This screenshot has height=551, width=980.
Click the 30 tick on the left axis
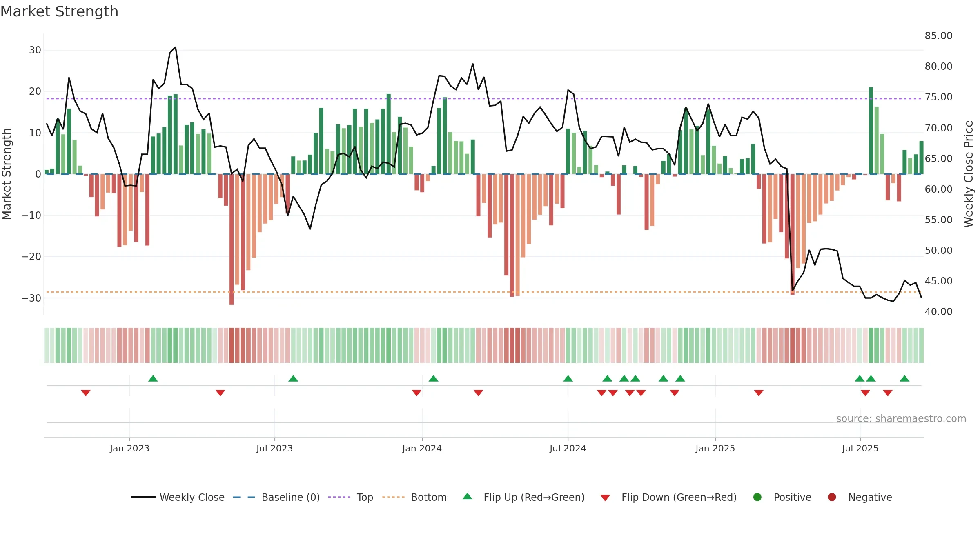35,50
